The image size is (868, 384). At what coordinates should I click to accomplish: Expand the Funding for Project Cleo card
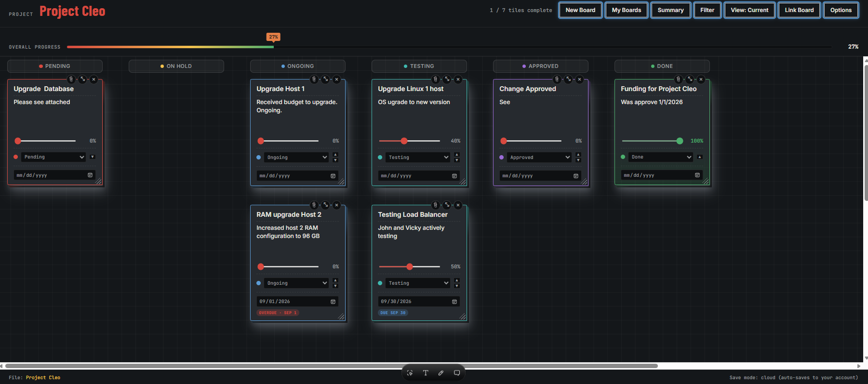pos(690,79)
